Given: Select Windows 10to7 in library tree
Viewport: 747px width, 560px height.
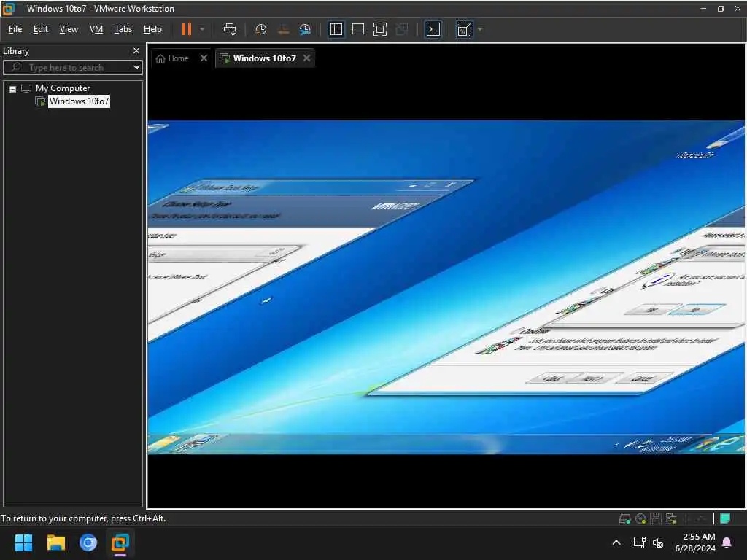Looking at the screenshot, I should (79, 101).
